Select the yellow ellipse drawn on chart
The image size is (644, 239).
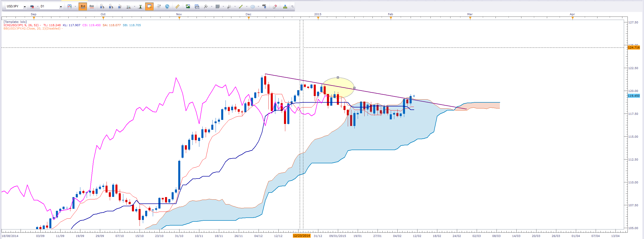(338, 88)
